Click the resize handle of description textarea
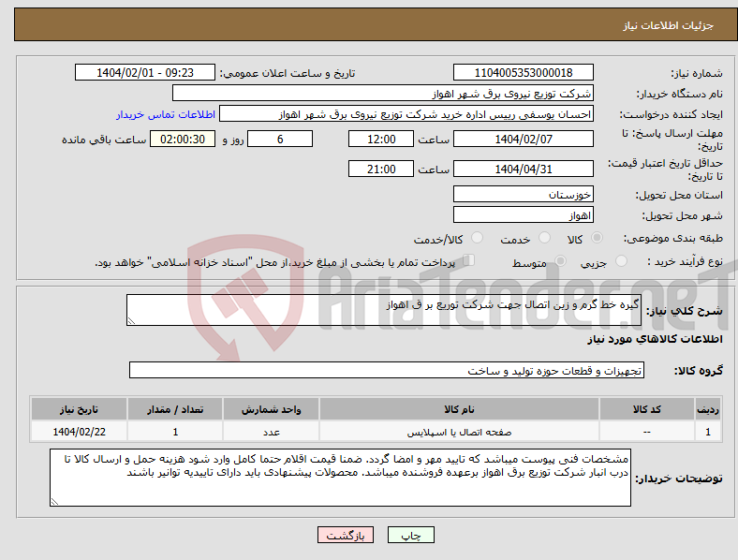The width and height of the screenshot is (738, 560). click(131, 321)
